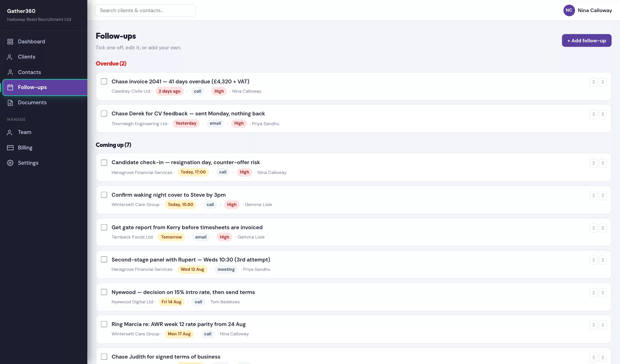Click right action icon on Nyewood decision row
Image resolution: width=620 pixels, height=364 pixels.
coord(603,293)
